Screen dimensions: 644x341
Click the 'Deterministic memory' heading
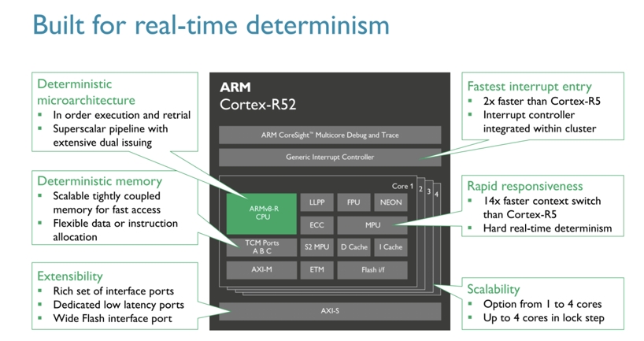pos(99,181)
